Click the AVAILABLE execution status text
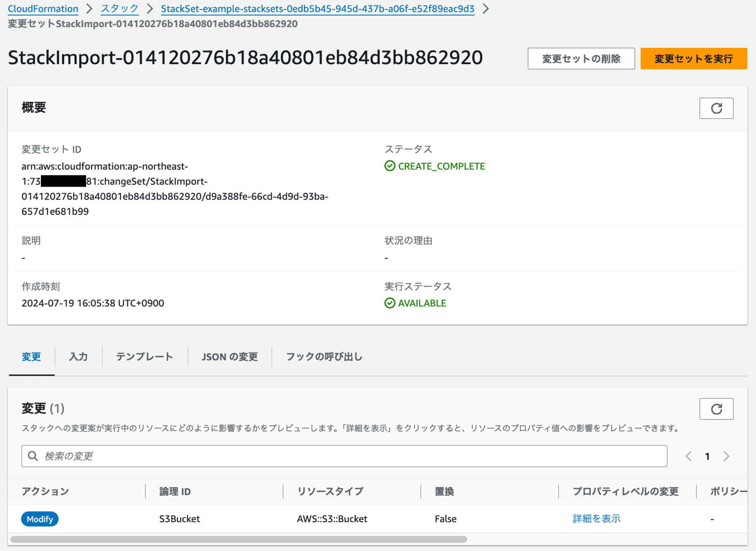This screenshot has width=756, height=551. [x=422, y=303]
